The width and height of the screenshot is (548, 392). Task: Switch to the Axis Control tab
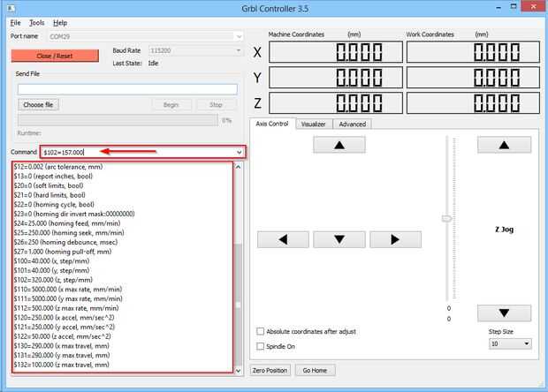pos(272,124)
